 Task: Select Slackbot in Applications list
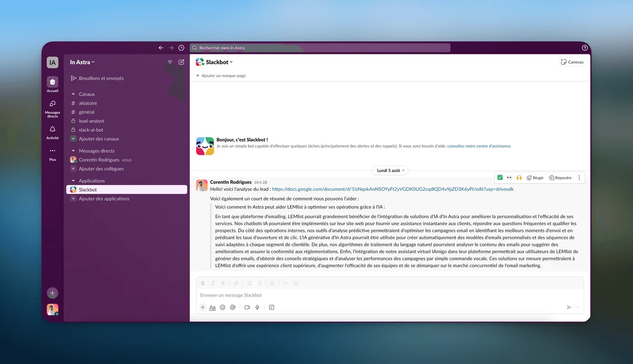pos(127,190)
